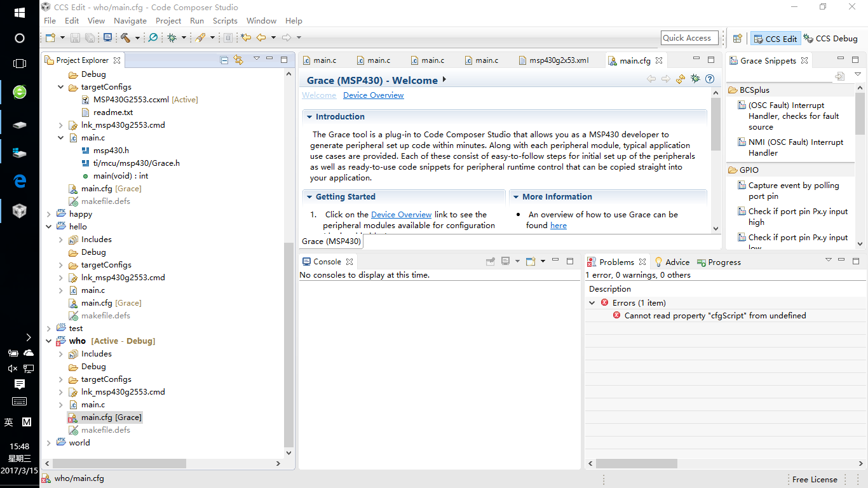Click the error icon beside the cfgScript message

pos(616,315)
